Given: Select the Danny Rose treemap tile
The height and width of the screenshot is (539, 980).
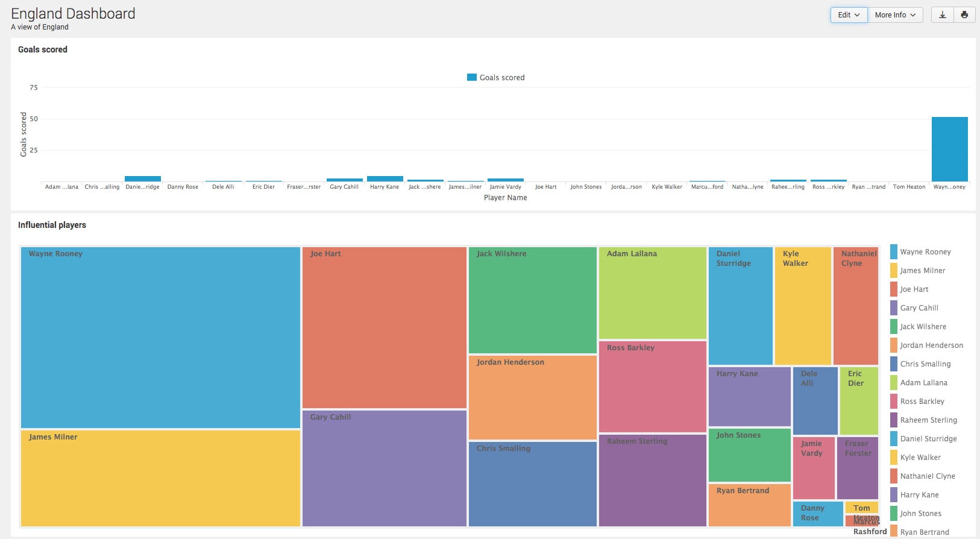Looking at the screenshot, I should tap(818, 514).
